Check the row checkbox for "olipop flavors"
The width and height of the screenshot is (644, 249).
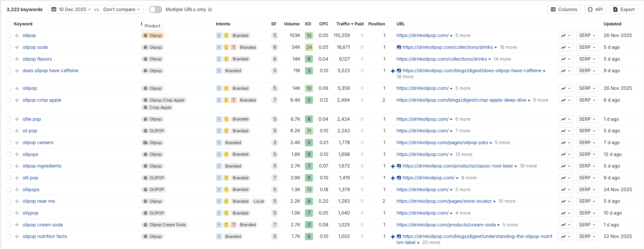click(9, 59)
